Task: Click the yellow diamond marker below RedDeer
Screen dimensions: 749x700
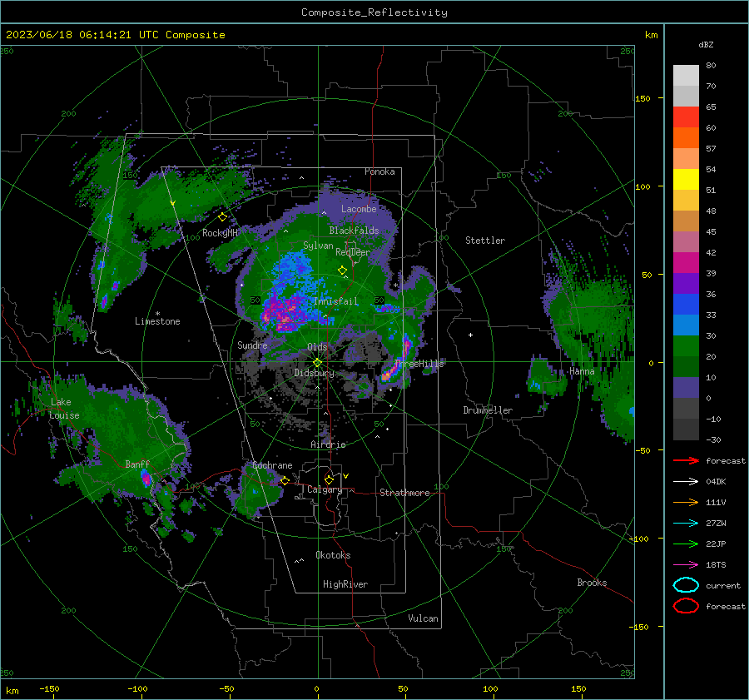Action: pyautogui.click(x=342, y=270)
